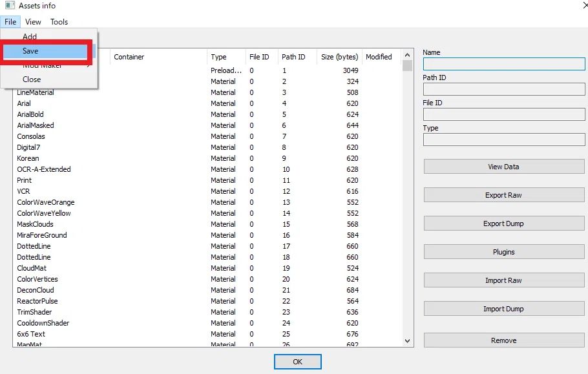Sort by the Modified column header
Image resolution: width=588 pixels, height=374 pixels.
381,57
